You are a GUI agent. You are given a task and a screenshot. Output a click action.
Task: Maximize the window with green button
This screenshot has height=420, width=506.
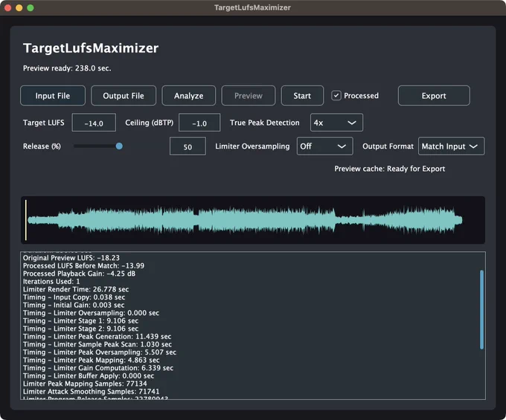(x=31, y=7)
